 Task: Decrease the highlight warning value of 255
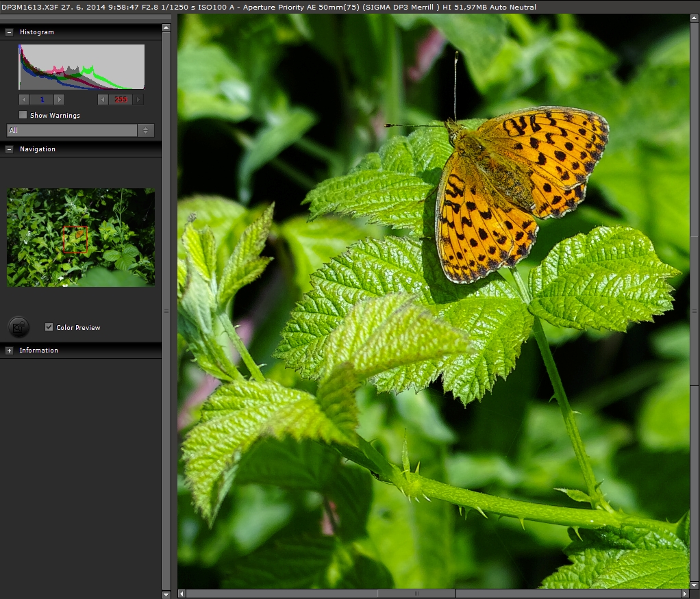click(103, 99)
